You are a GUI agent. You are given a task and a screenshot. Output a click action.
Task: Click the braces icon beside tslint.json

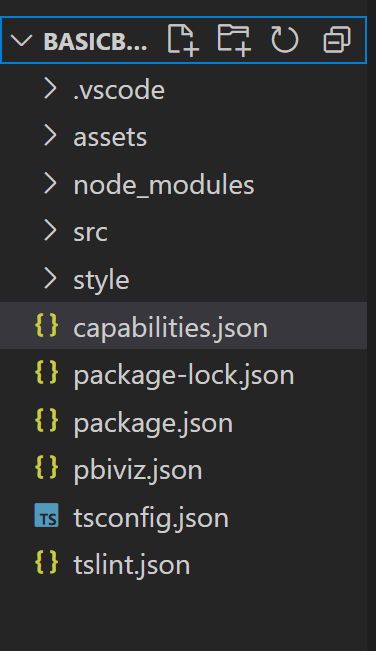(x=46, y=562)
